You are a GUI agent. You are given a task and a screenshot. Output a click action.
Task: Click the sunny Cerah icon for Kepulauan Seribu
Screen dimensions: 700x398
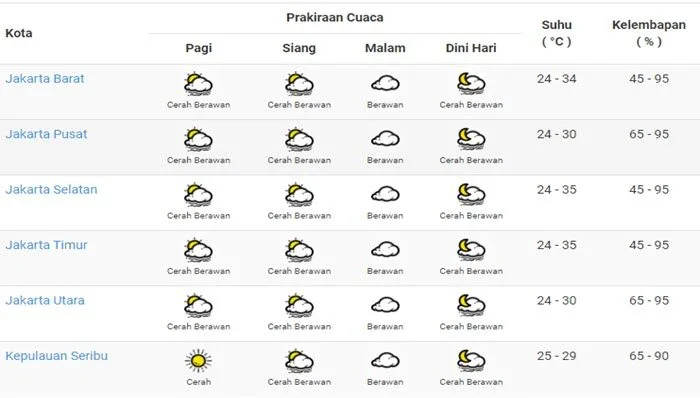pos(198,361)
